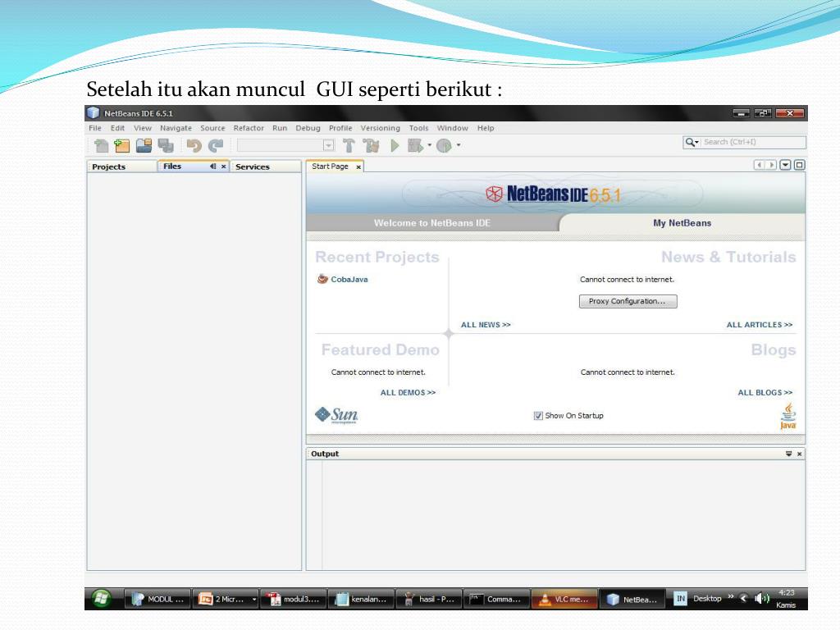
Task: Maximize the editor window with its square icon
Action: 799,165
